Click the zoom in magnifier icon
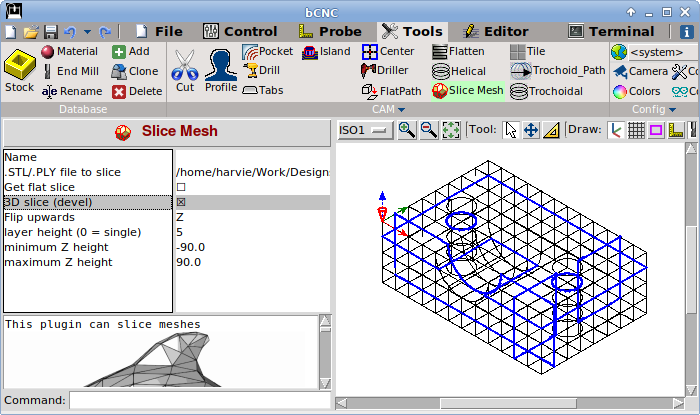Image resolution: width=700 pixels, height=415 pixels. (x=407, y=130)
